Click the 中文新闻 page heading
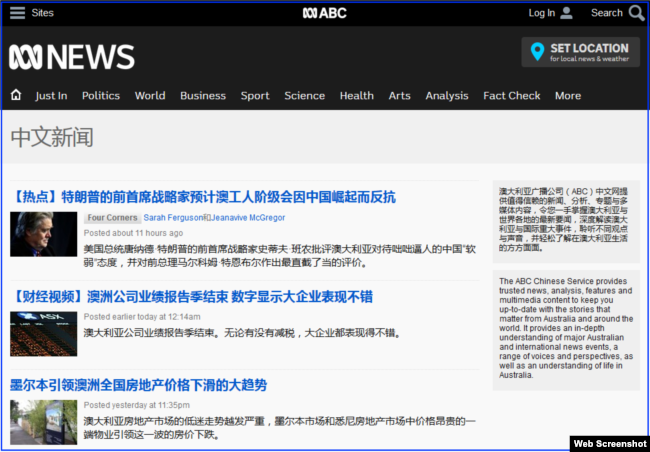Viewport: 650px width, 452px height. click(x=52, y=137)
